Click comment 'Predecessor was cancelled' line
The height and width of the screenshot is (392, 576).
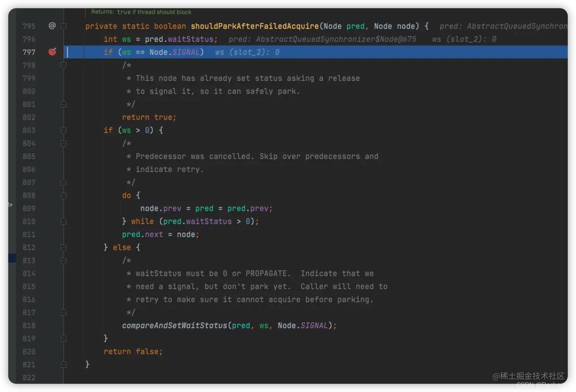click(x=252, y=156)
